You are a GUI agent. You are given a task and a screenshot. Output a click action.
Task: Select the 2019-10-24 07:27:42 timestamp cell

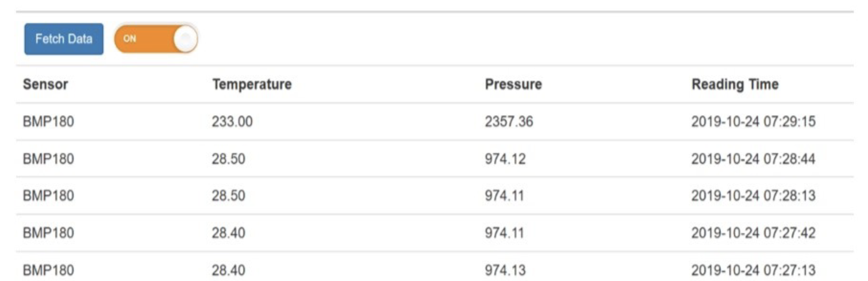pos(753,233)
